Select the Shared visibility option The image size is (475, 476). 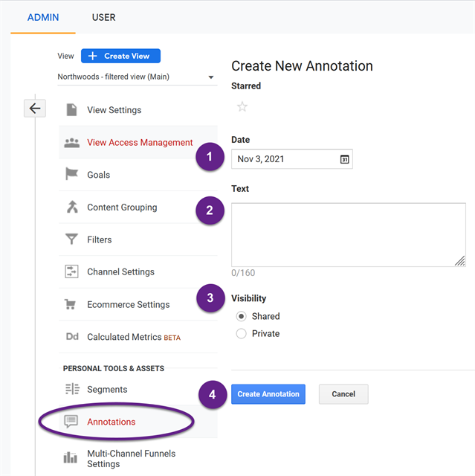point(241,316)
